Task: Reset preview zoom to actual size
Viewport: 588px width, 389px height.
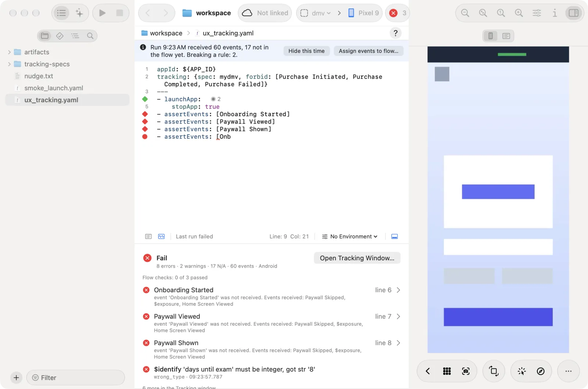Action: (x=501, y=13)
